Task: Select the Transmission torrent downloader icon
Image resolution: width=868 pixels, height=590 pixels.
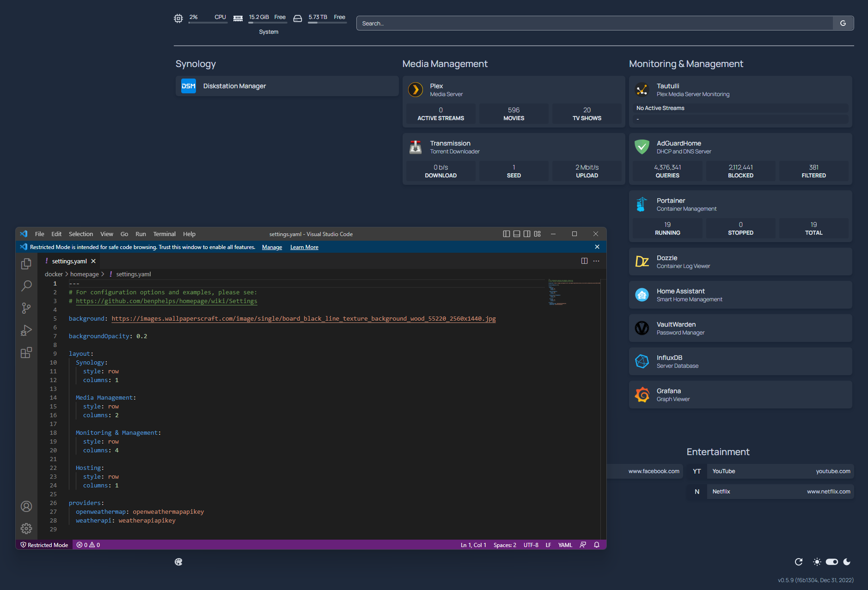Action: [416, 147]
